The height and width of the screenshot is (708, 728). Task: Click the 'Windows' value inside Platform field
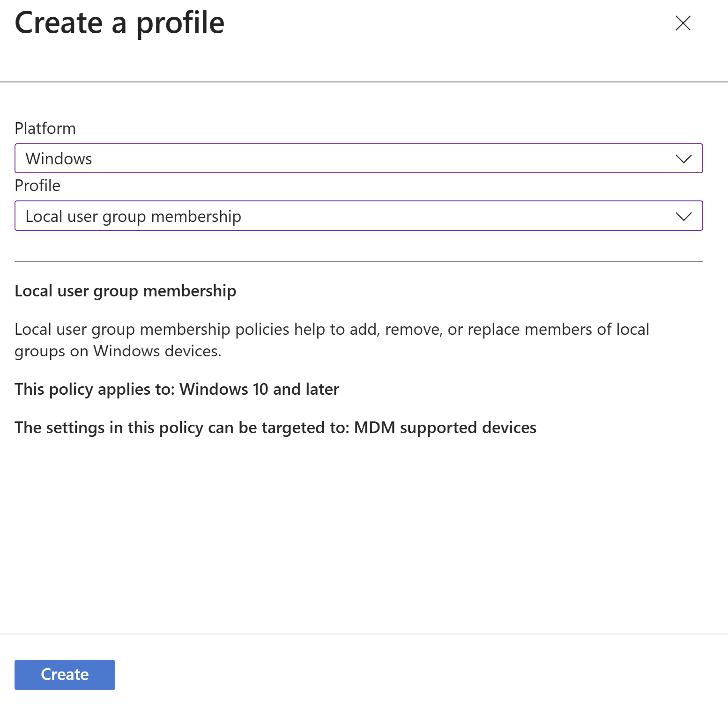coord(59,159)
